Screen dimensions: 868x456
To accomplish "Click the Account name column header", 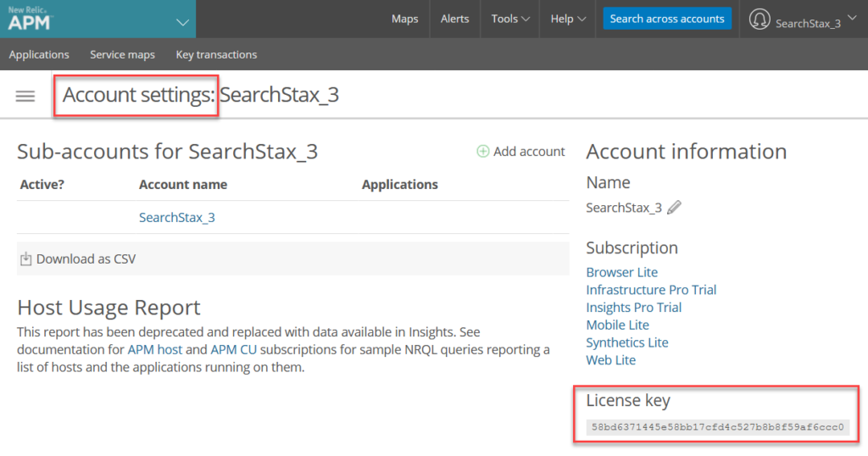I will click(183, 184).
